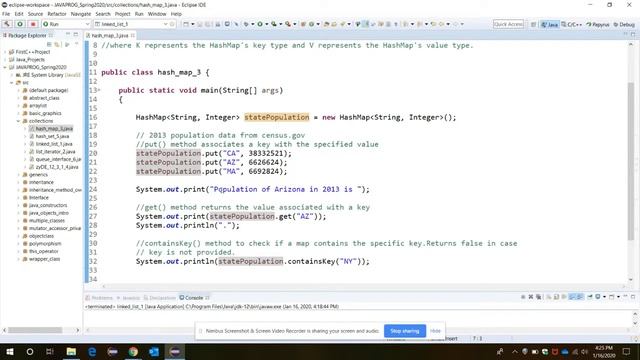Screen dimensions: 640x360
Task: Click the red Stop launch button
Action: pyautogui.click(x=33, y=24)
